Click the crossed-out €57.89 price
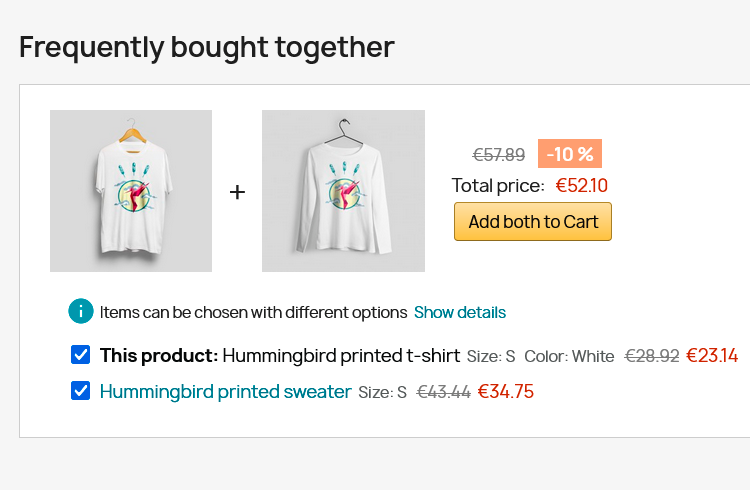 pos(499,155)
